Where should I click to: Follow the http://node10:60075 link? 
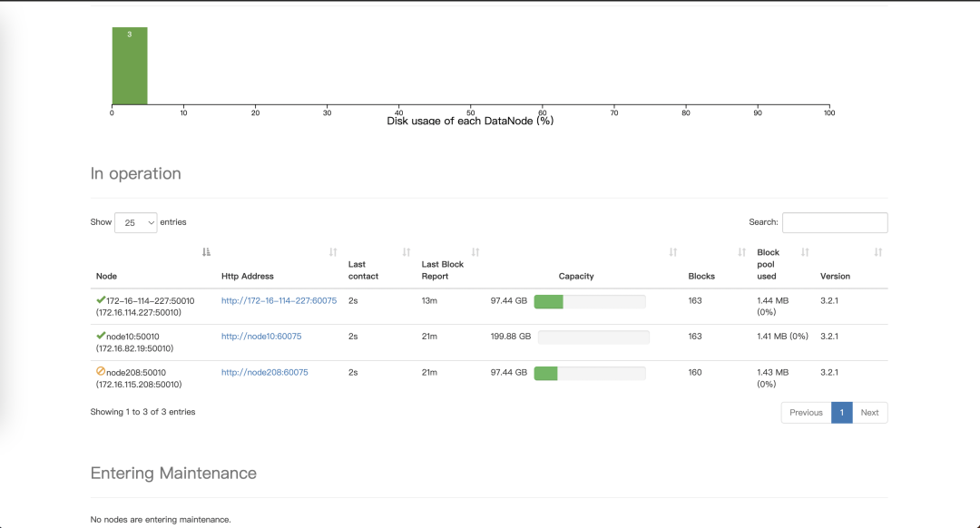click(261, 337)
